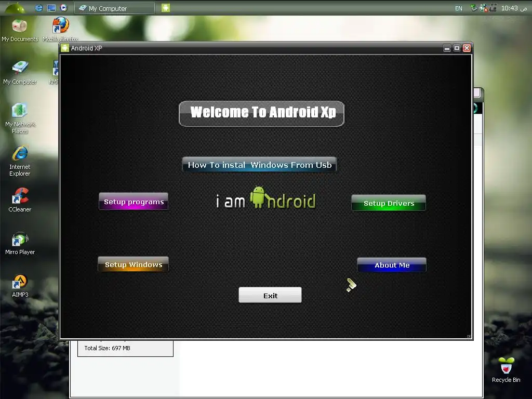This screenshot has width=532, height=399.
Task: Launch CCleaner from the desktop
Action: [20, 200]
